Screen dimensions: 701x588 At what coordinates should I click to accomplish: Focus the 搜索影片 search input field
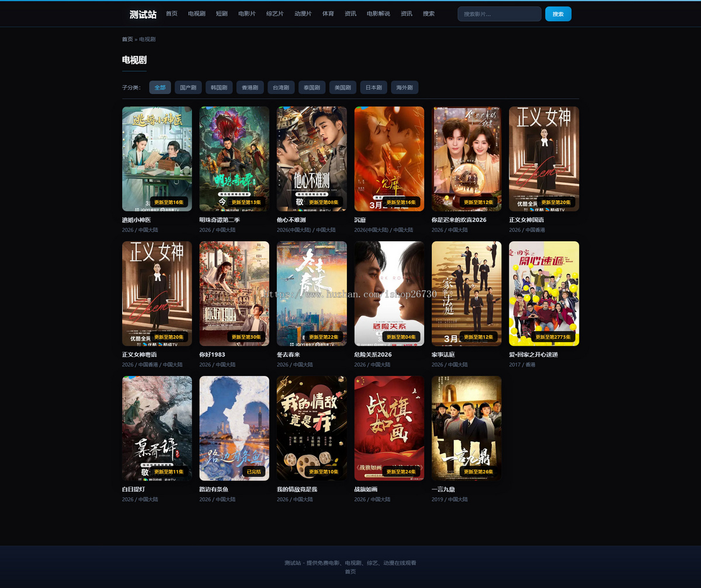499,14
